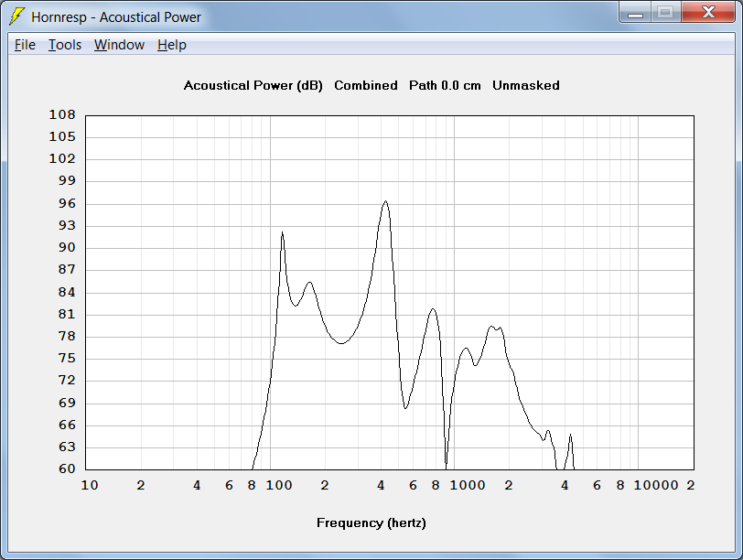Click the 108 y-axis value
The height and width of the screenshot is (560, 743).
pyautogui.click(x=62, y=114)
